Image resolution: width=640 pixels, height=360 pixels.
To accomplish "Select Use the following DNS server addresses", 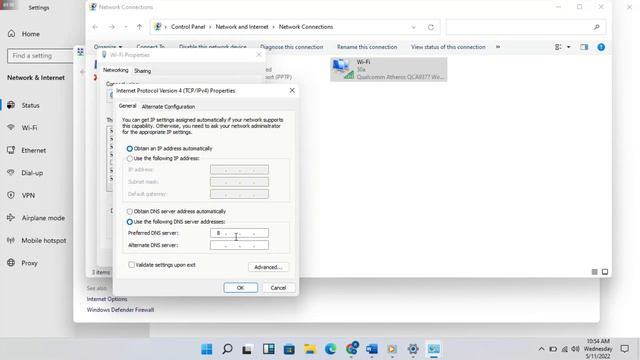I will (176, 222).
